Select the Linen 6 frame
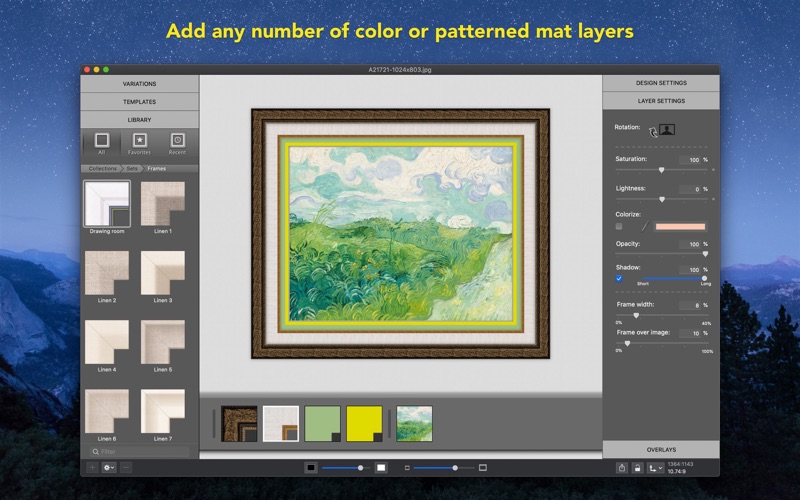Screen dimensions: 800x500 [x=107, y=411]
